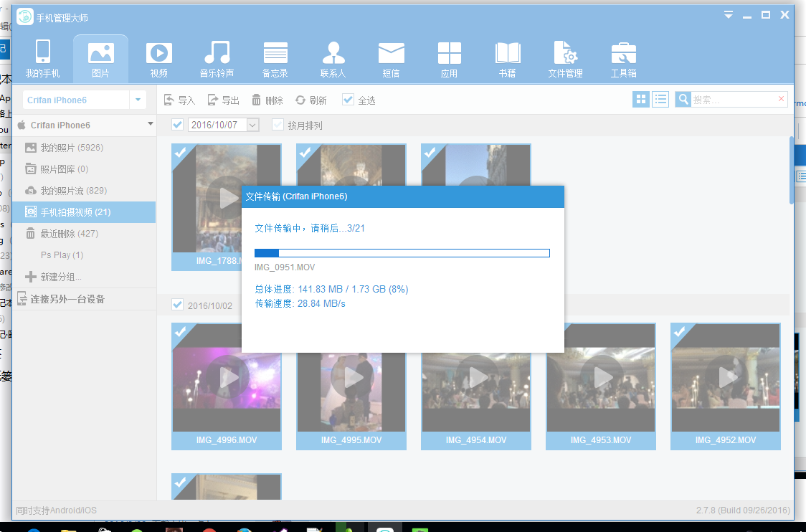Click the 我的照片 picture icon in sidebar

pyautogui.click(x=31, y=148)
